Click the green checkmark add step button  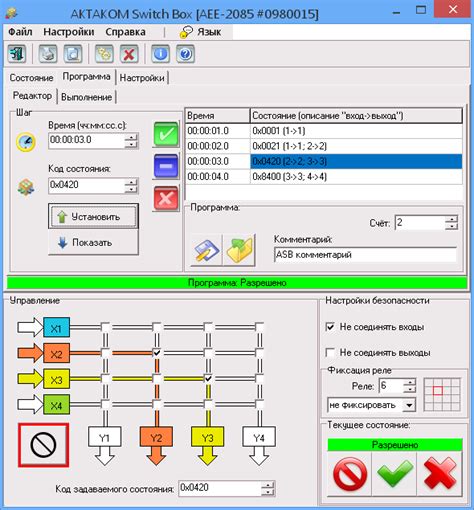[166, 135]
